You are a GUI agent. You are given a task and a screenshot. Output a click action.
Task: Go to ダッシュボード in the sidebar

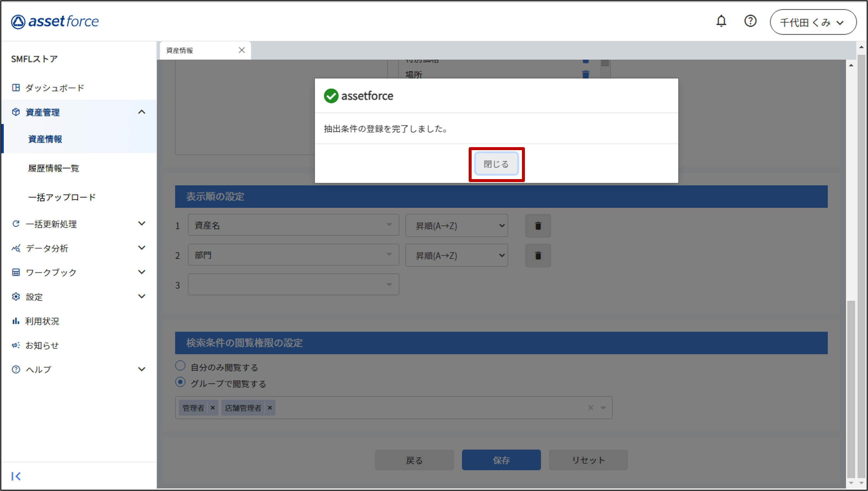[55, 88]
